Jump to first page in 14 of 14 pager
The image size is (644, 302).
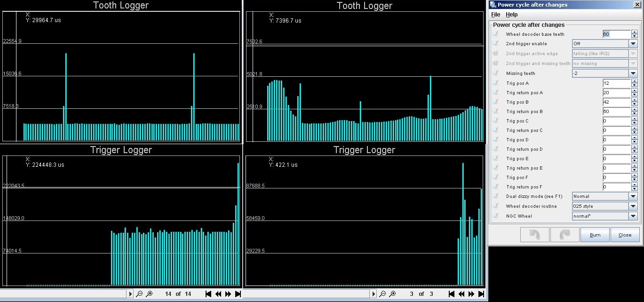point(208,294)
